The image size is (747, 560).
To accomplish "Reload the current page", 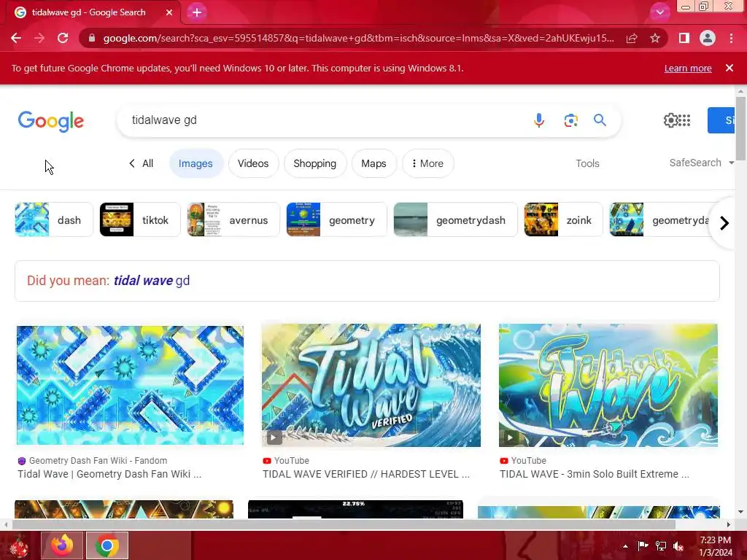I will 63,38.
